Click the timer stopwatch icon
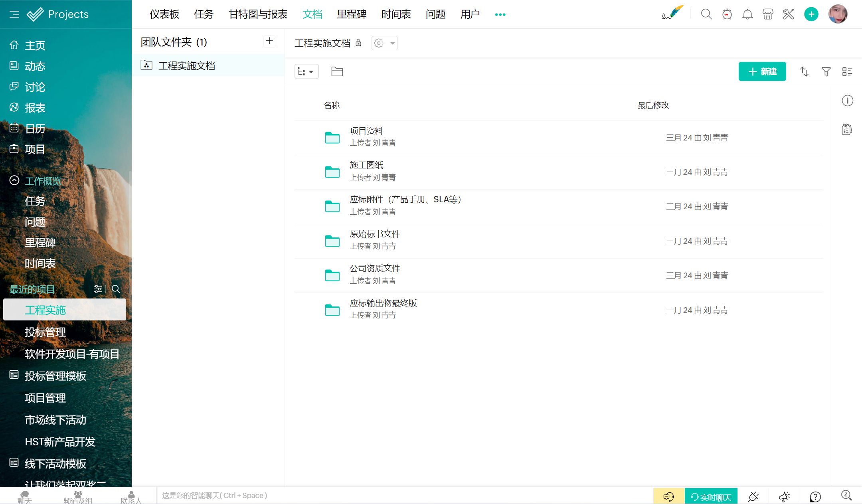 [x=727, y=14]
